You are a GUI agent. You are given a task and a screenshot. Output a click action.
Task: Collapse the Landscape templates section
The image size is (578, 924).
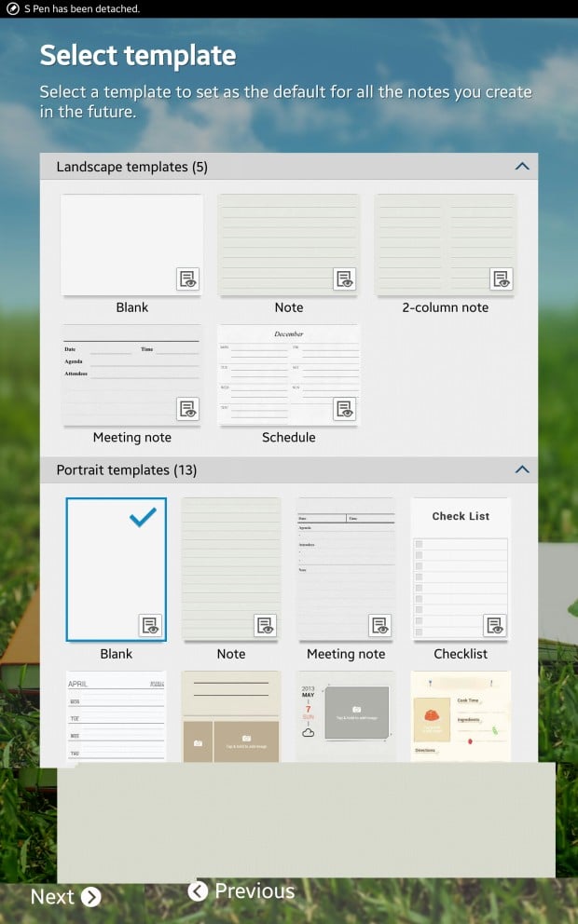[522, 166]
